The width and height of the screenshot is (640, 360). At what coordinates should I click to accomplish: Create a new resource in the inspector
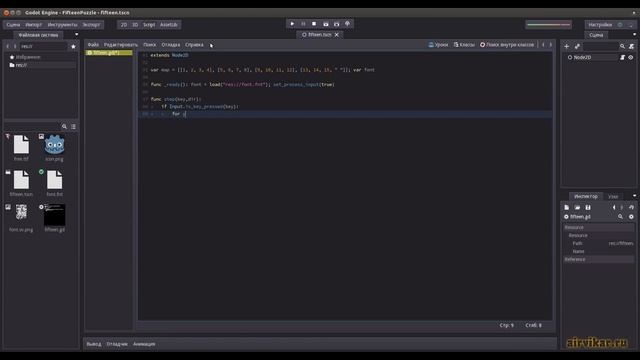click(x=567, y=207)
